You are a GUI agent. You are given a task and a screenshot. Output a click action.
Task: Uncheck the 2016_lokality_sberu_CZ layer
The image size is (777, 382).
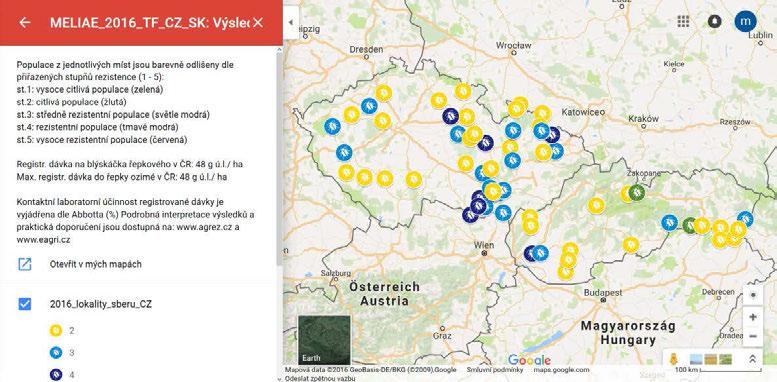[x=24, y=304]
